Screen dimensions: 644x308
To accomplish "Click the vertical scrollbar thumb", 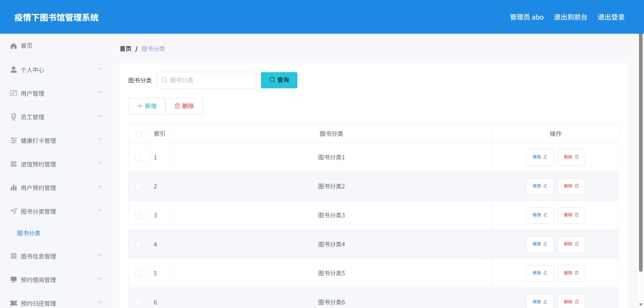I will [641, 153].
